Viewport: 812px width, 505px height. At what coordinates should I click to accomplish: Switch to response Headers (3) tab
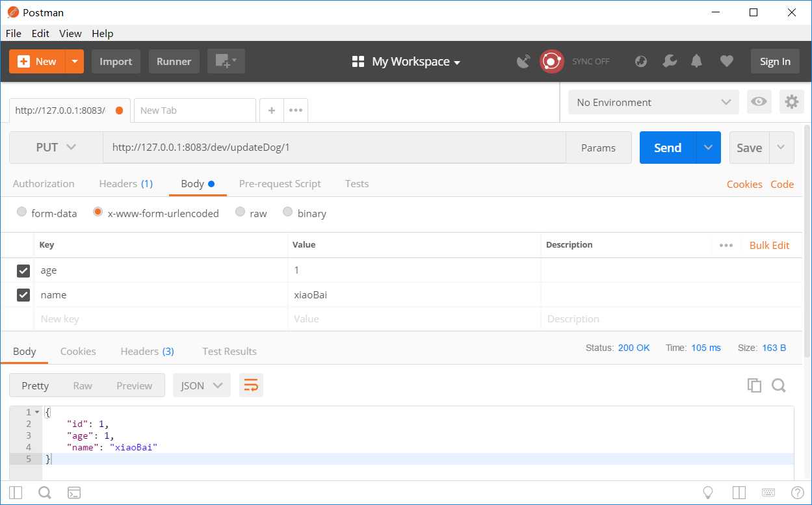(x=147, y=351)
